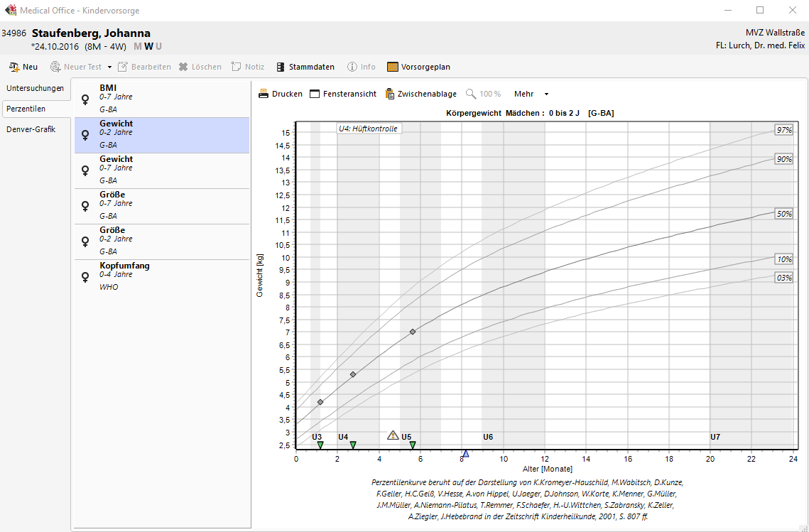Image resolution: width=809 pixels, height=532 pixels.
Task: Click the 90% percentile label
Action: coord(783,159)
